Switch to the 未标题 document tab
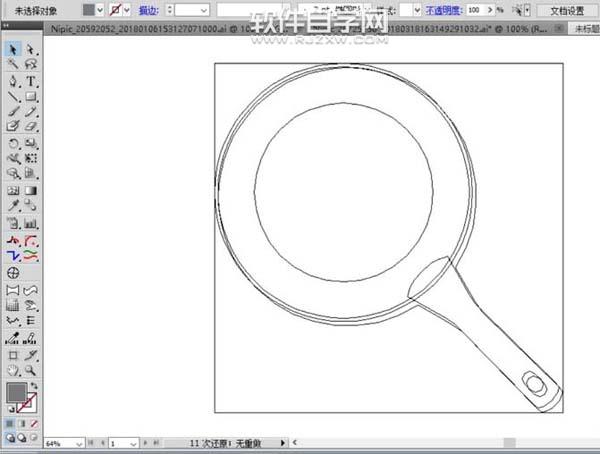Screen dimensions: 600x454 (x=586, y=29)
